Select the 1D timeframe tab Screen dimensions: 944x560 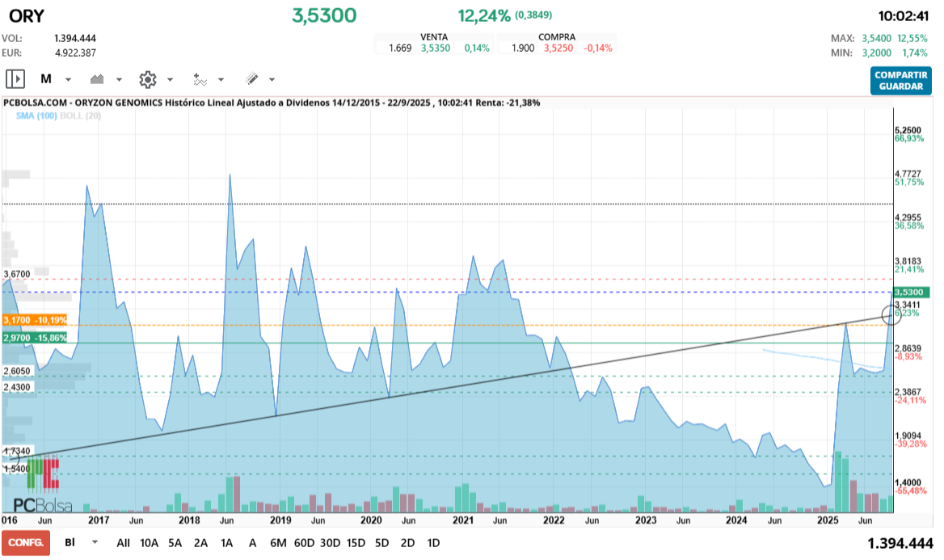(x=434, y=543)
